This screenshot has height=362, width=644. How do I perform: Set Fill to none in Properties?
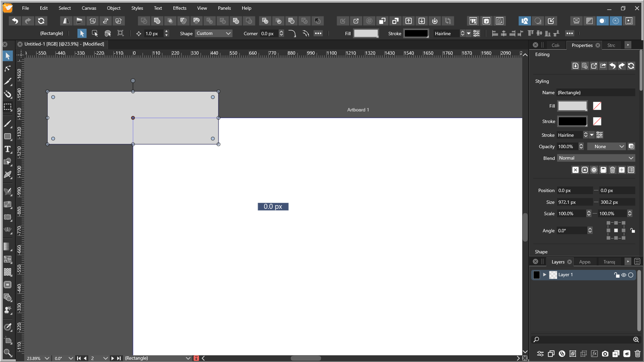(597, 106)
